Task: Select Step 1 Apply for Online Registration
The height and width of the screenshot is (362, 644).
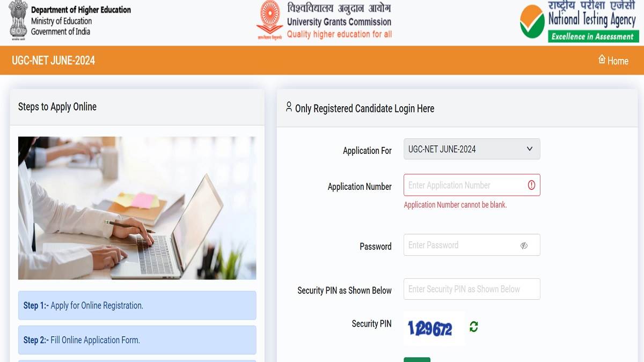Action: (x=137, y=306)
